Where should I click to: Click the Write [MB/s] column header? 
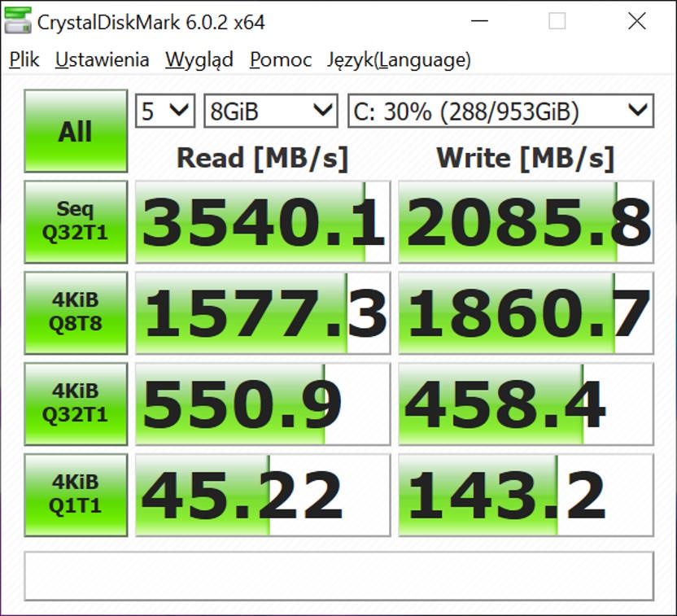[525, 159]
